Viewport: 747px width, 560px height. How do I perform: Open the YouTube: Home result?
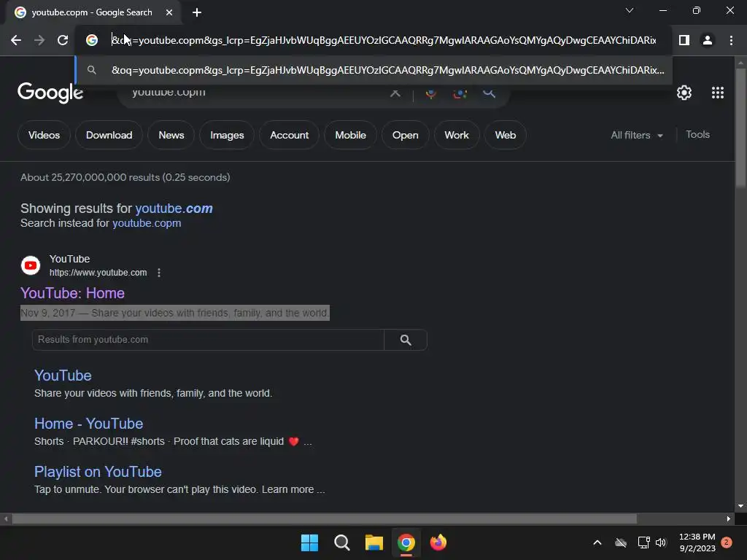[x=72, y=293]
